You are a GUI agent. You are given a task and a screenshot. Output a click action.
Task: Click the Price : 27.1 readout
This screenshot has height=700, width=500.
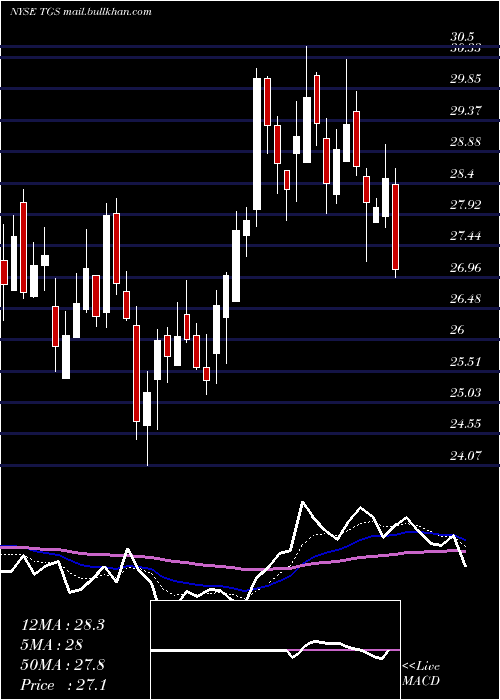[62, 685]
